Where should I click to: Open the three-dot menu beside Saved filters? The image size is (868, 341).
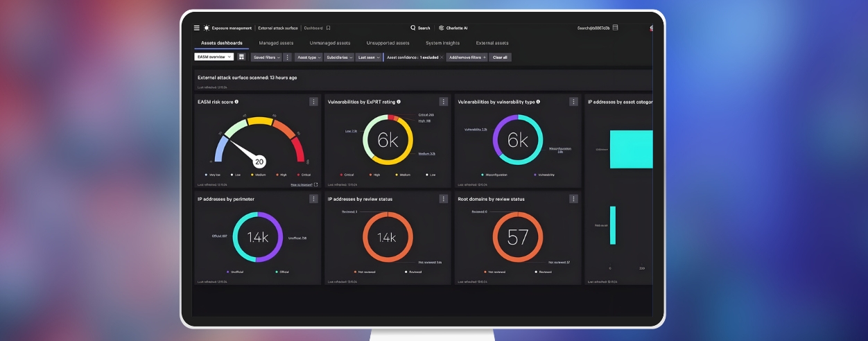pyautogui.click(x=287, y=57)
